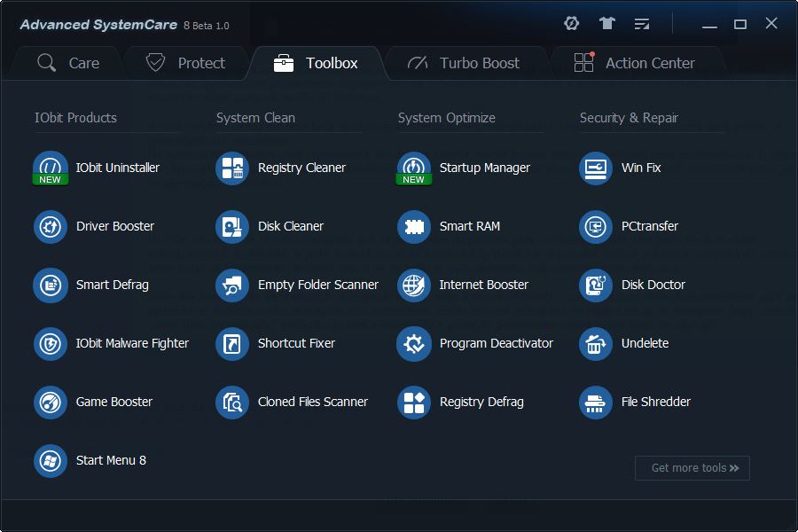
Task: Click the IObit Malware Fighter label
Action: point(132,344)
